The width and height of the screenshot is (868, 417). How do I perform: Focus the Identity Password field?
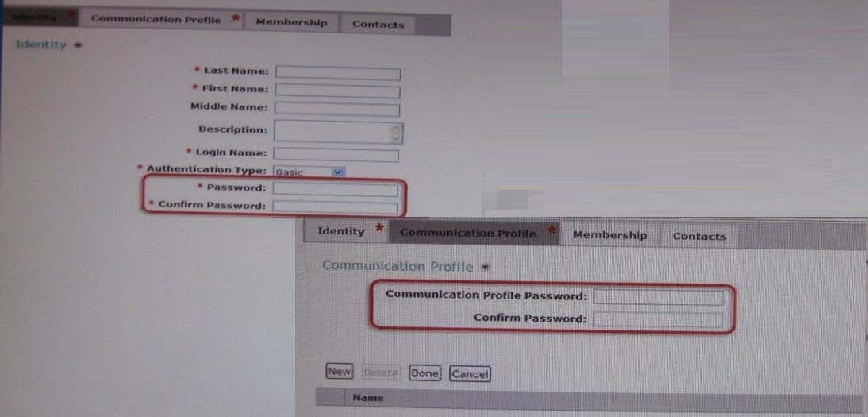click(335, 190)
